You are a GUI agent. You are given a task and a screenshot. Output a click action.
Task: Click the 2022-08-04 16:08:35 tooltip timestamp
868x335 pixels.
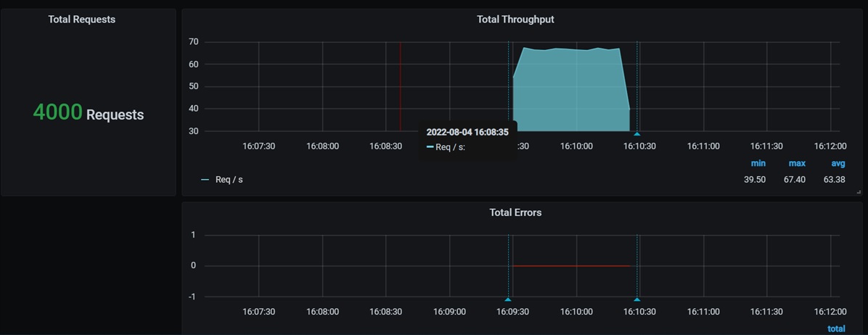(467, 133)
